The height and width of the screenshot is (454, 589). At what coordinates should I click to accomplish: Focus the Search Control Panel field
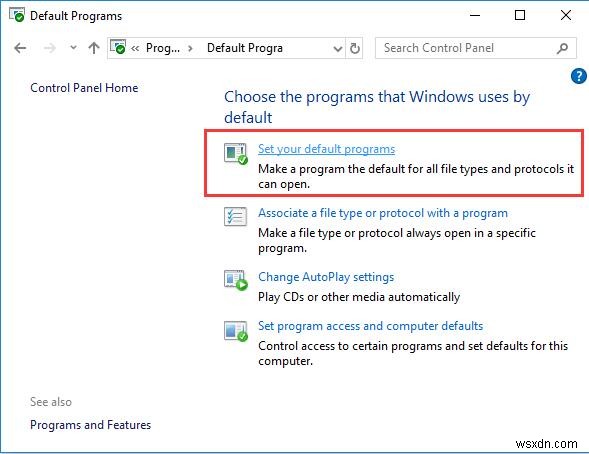(476, 48)
